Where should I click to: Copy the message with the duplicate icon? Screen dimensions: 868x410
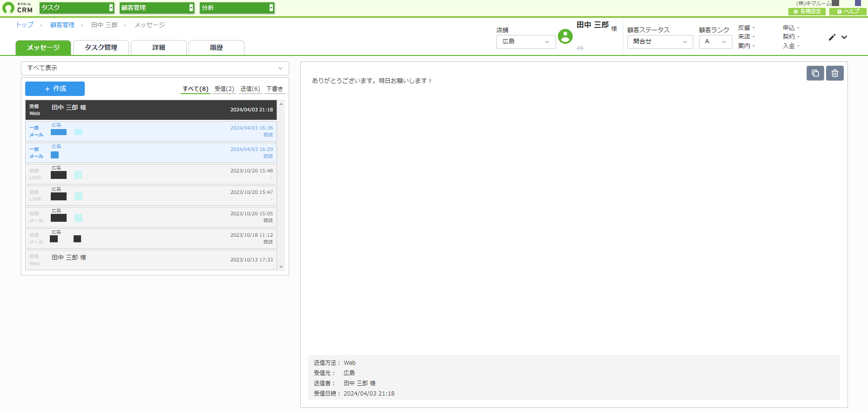(815, 73)
